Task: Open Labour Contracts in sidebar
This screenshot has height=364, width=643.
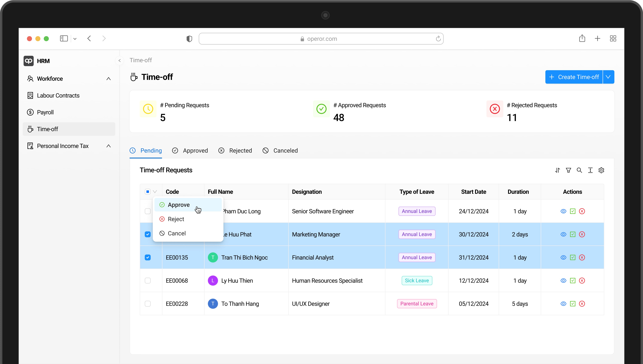Action: pyautogui.click(x=69, y=96)
